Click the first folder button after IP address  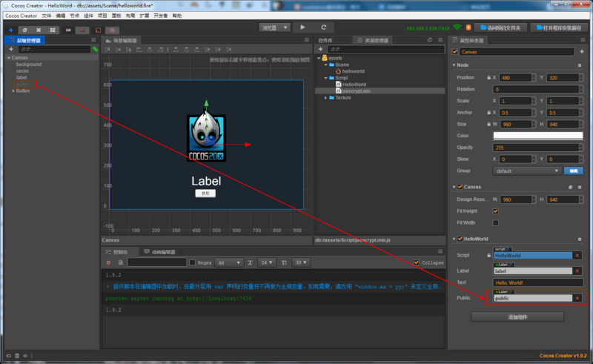500,27
